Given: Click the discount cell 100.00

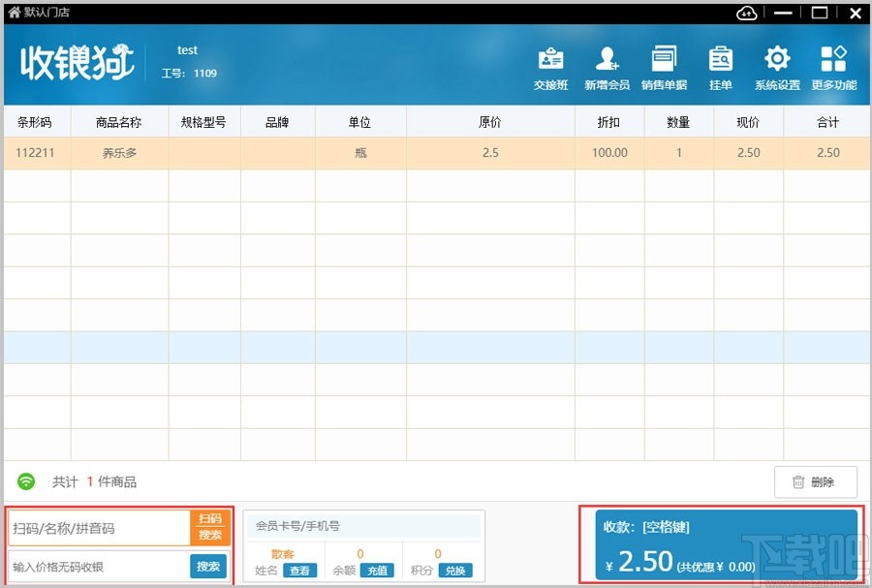Looking at the screenshot, I should 609,153.
